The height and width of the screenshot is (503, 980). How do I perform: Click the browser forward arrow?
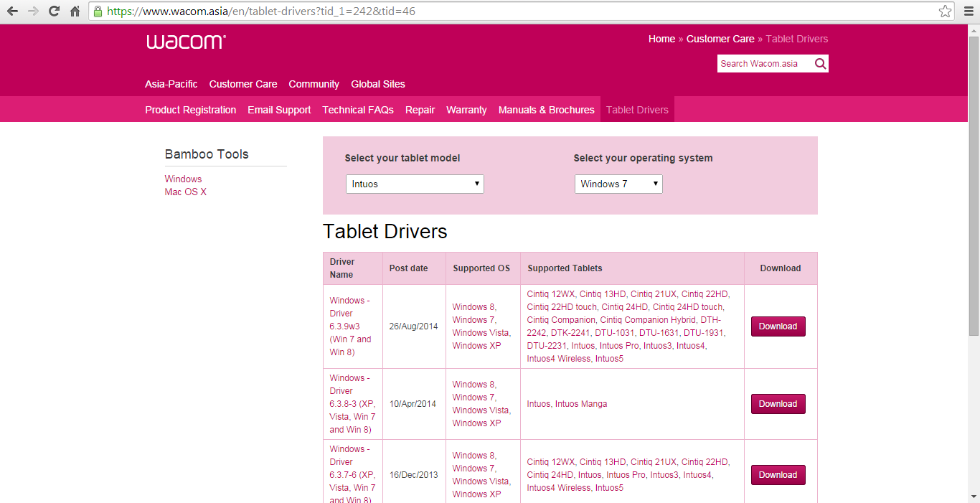[x=33, y=11]
